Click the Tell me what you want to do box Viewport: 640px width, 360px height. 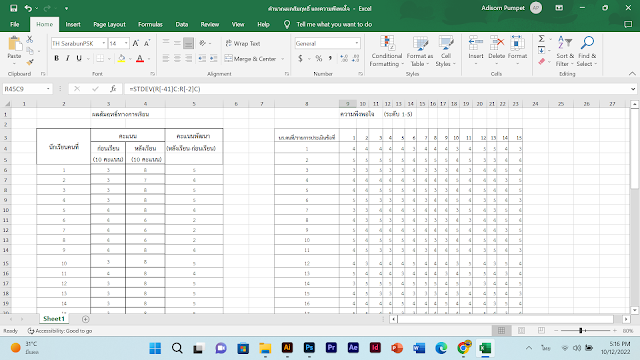334,24
